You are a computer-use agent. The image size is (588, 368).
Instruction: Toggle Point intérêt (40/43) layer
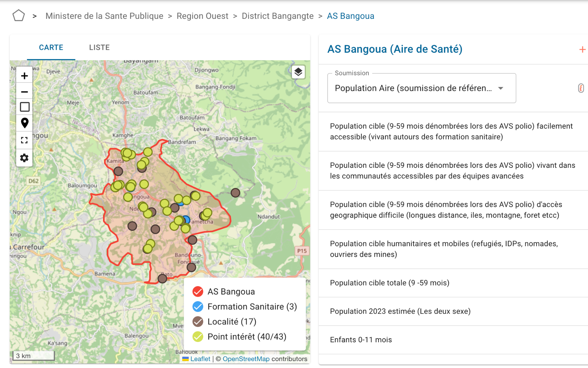tap(198, 337)
